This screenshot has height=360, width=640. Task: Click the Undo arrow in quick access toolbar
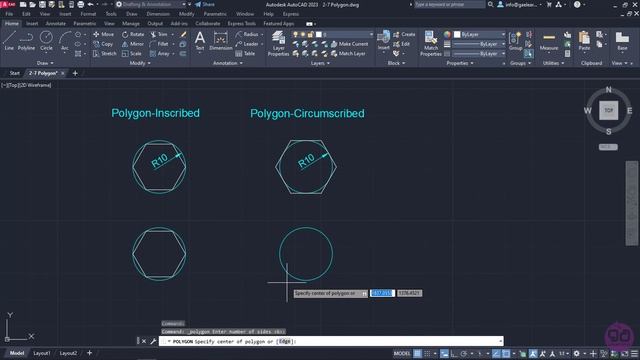[x=91, y=4]
